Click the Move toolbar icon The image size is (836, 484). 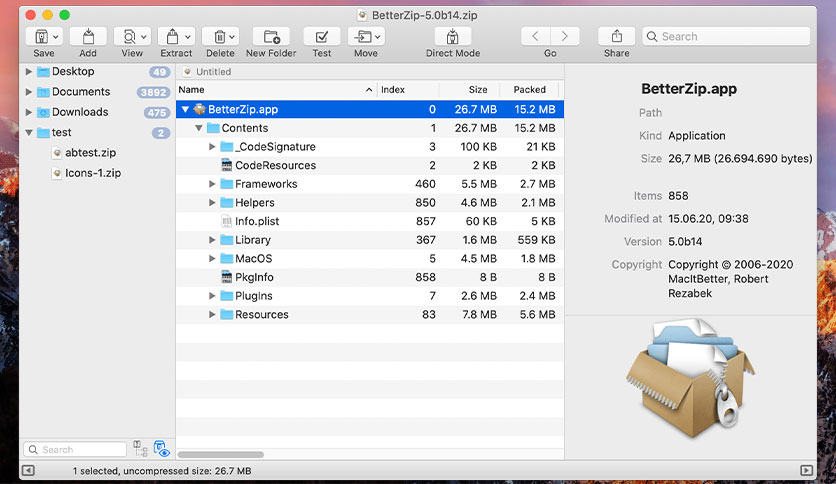pos(363,37)
